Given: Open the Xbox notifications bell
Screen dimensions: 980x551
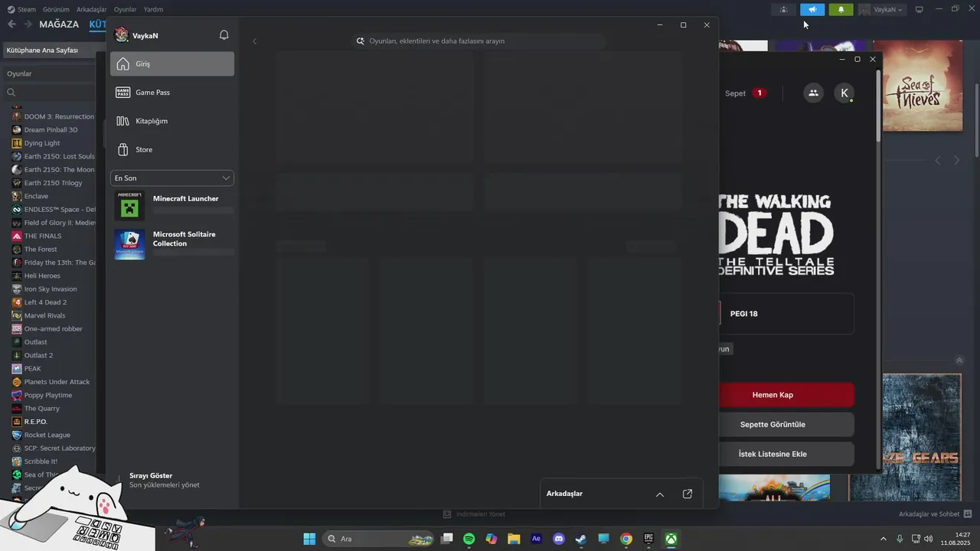Looking at the screenshot, I should pyautogui.click(x=224, y=35).
